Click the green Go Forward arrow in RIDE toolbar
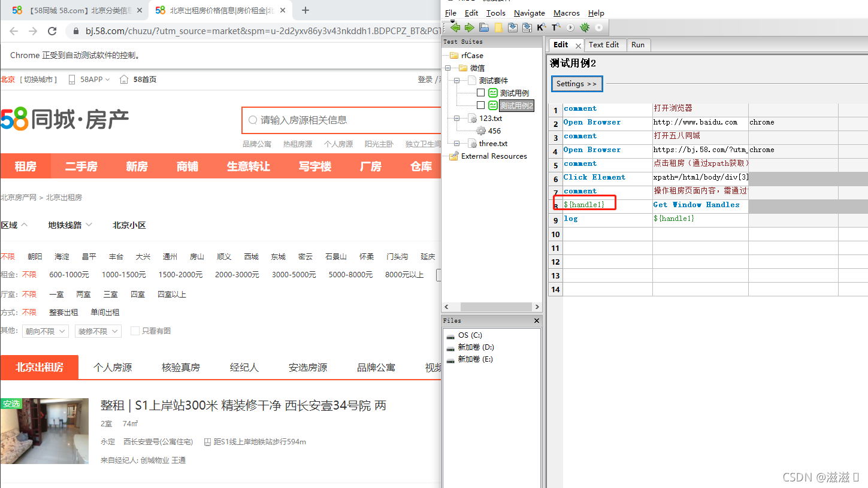868x488 pixels. pyautogui.click(x=469, y=28)
